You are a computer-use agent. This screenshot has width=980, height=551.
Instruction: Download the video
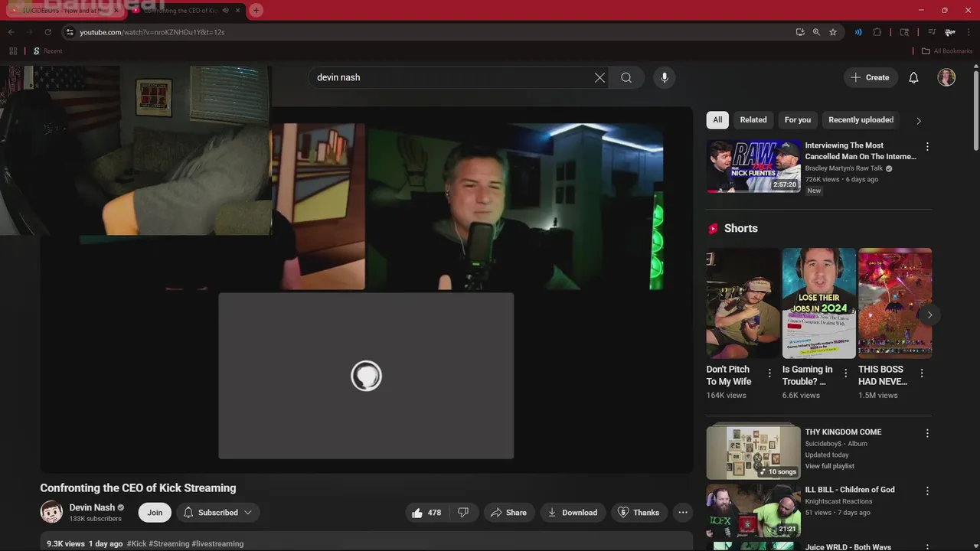pos(573,513)
